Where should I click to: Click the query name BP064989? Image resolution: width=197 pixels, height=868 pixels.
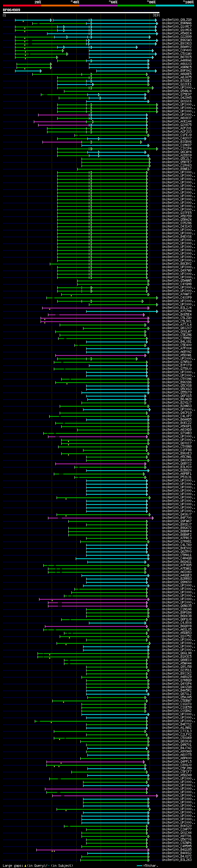tap(11, 10)
